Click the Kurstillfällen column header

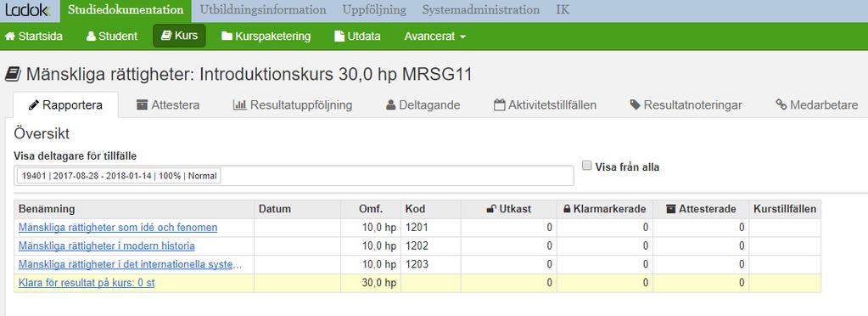click(x=784, y=209)
